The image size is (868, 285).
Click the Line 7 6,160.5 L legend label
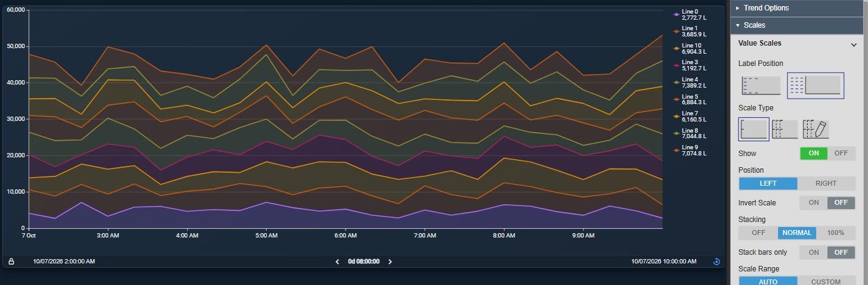(694, 117)
